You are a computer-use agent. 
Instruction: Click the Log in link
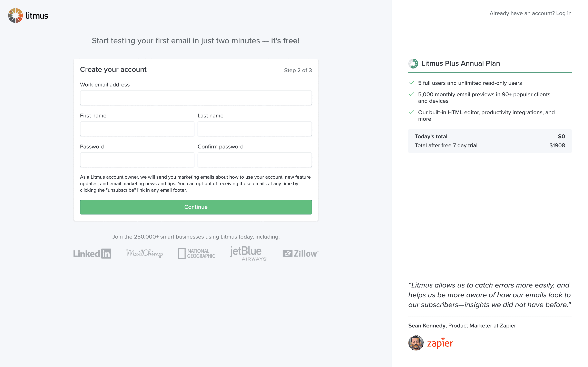(x=564, y=13)
